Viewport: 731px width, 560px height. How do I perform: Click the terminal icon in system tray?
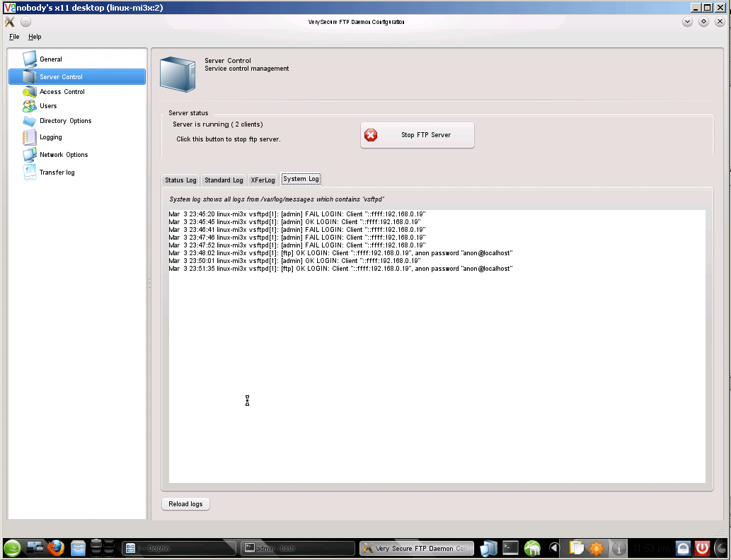(x=510, y=549)
